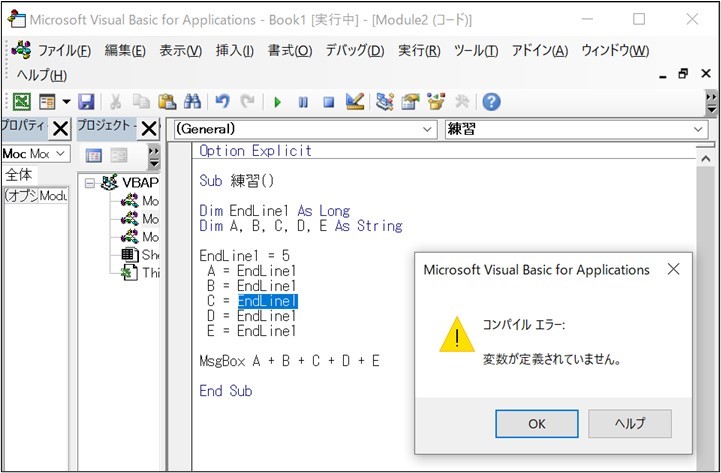Open the 実行(R) menu
Image resolution: width=721 pixels, height=473 pixels.
(419, 50)
